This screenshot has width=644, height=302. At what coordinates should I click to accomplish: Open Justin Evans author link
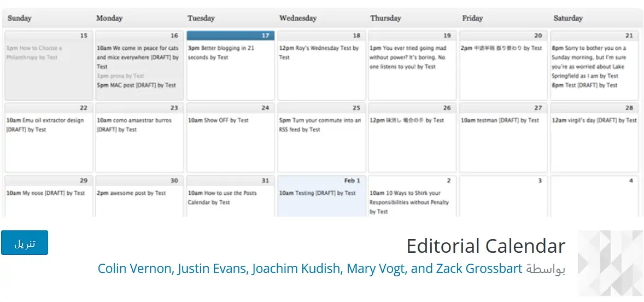tap(212, 269)
